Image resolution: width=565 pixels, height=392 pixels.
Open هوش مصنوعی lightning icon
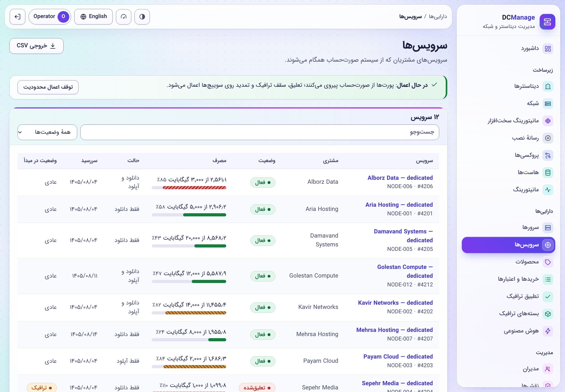pos(548,331)
